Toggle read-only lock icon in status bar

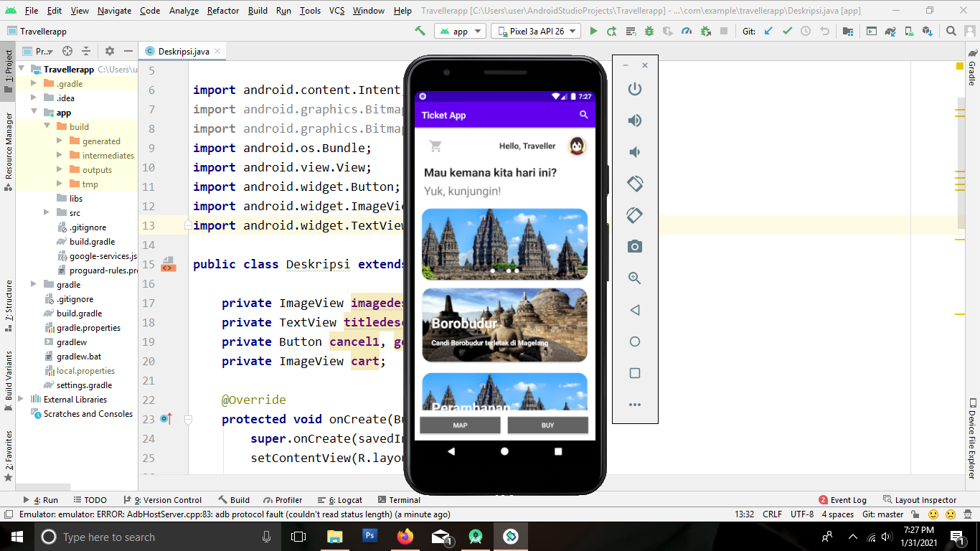(x=915, y=514)
